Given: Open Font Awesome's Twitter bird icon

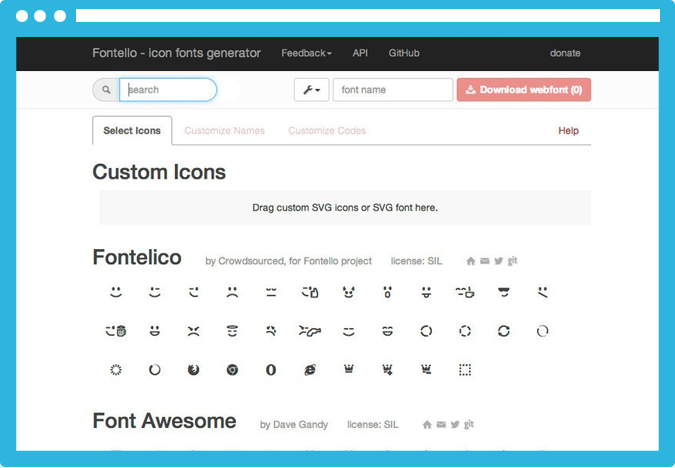Looking at the screenshot, I should [455, 425].
